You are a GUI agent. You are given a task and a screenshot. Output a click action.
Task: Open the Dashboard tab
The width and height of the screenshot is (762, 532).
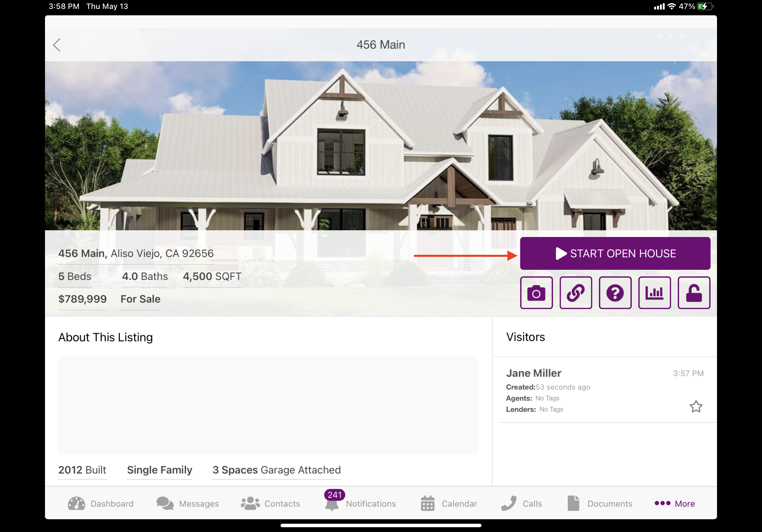[x=101, y=503]
